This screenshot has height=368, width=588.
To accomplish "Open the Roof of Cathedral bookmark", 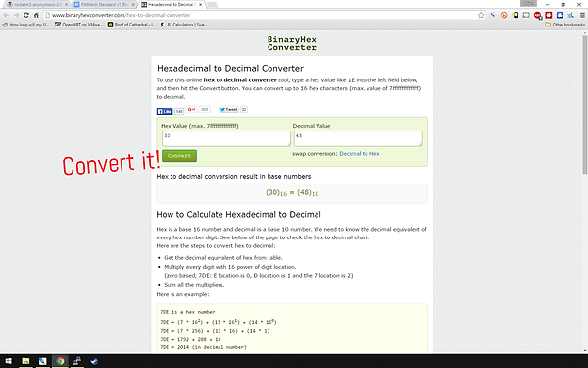I will 131,25.
